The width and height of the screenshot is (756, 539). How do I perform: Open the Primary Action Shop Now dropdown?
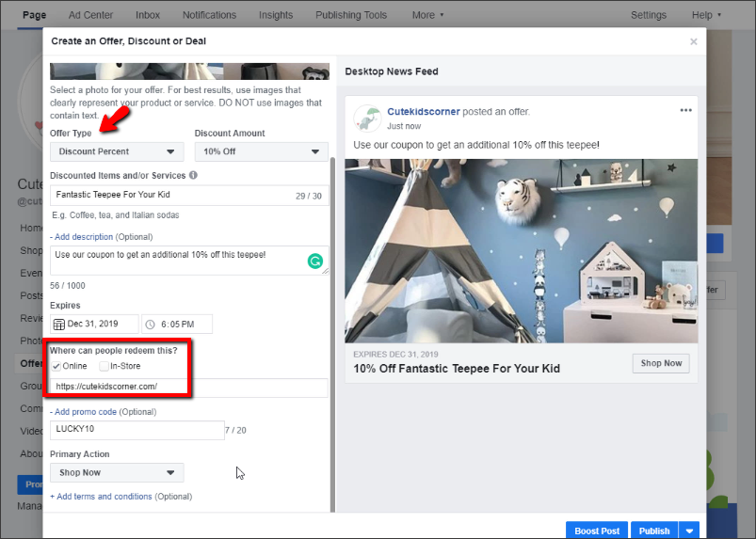[117, 473]
